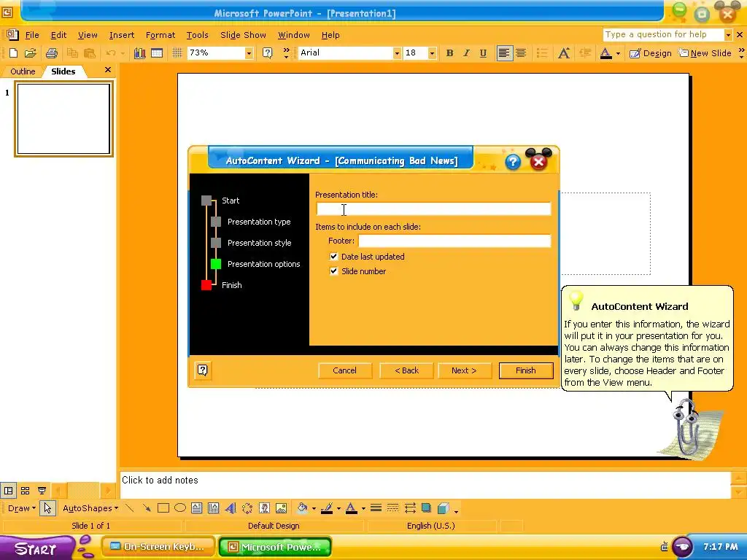Click the Insert Clip Art icon
This screenshot has width=747, height=560.
click(x=264, y=508)
